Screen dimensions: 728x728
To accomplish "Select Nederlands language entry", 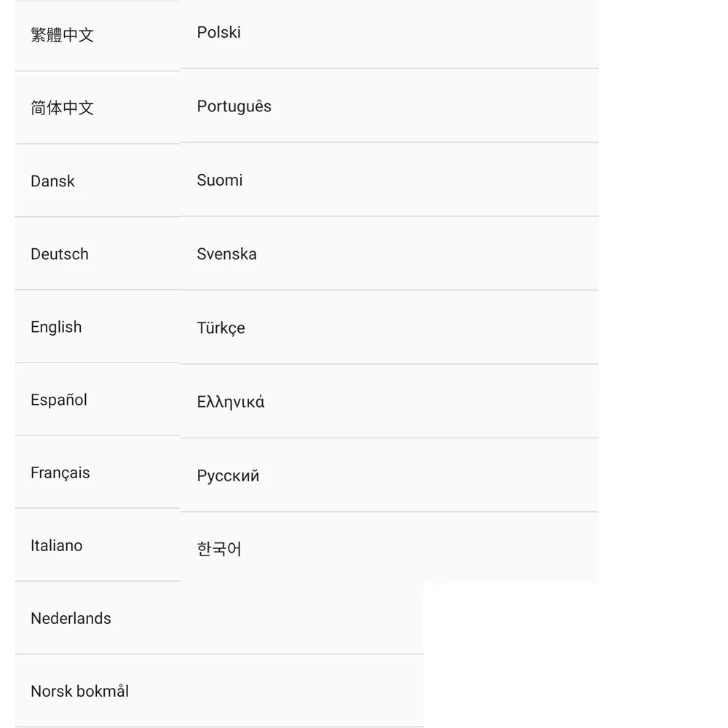I will coord(71,618).
